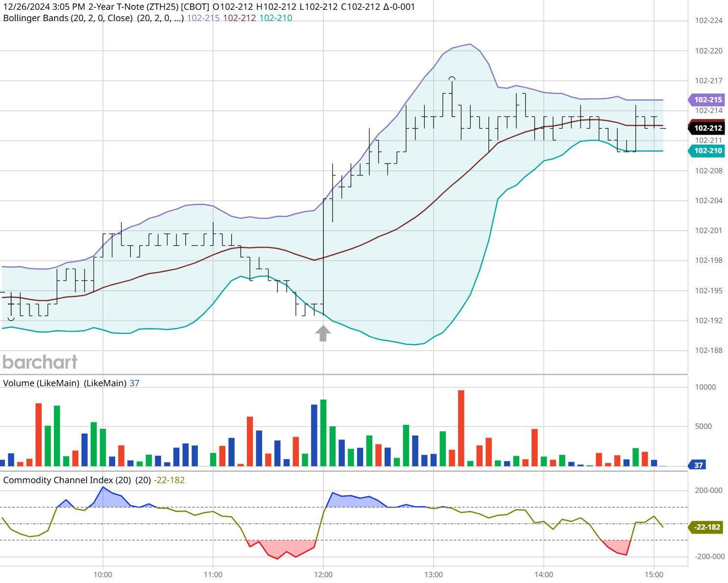Image resolution: width=728 pixels, height=583 pixels.
Task: Click the 10:00 time axis label
Action: point(102,574)
